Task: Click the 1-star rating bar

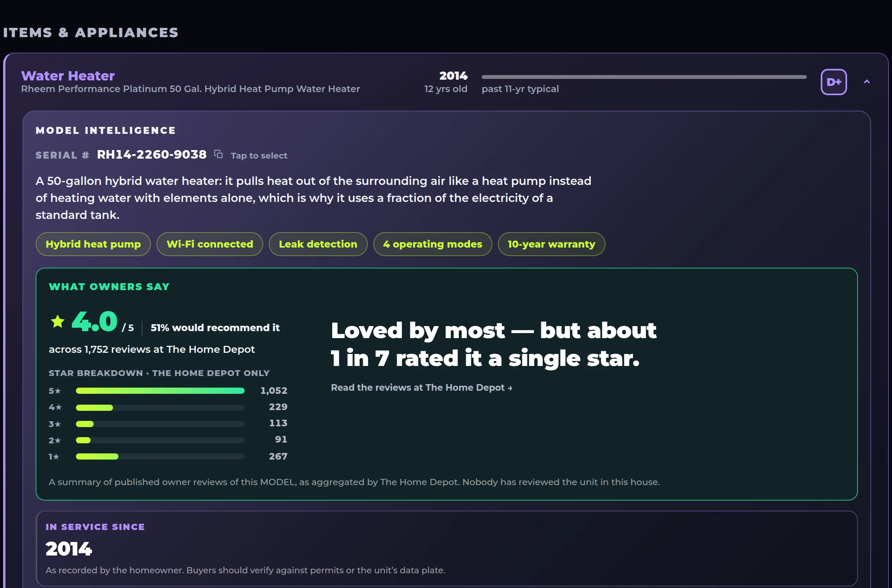Action: (160, 456)
